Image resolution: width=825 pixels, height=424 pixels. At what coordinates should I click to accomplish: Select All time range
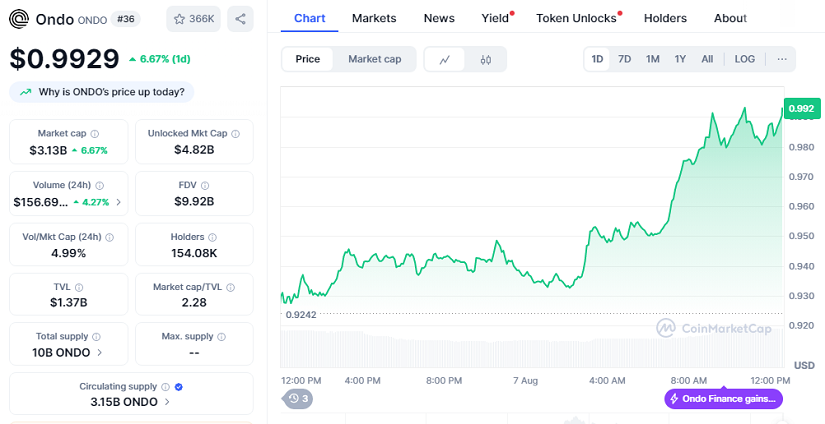(707, 59)
